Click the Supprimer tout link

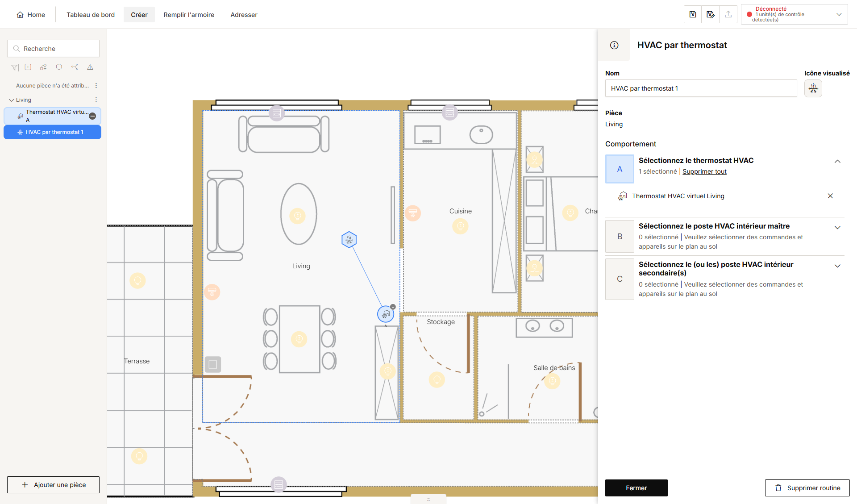(x=704, y=171)
